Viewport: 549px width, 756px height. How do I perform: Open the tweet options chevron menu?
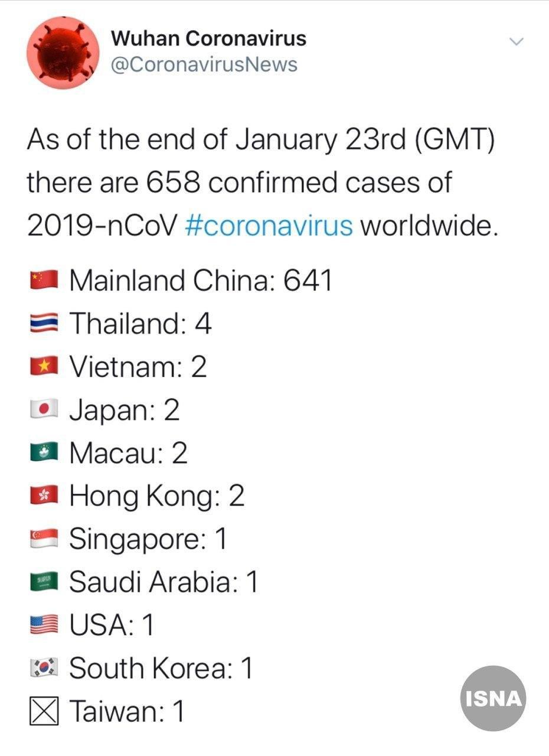coord(517,41)
